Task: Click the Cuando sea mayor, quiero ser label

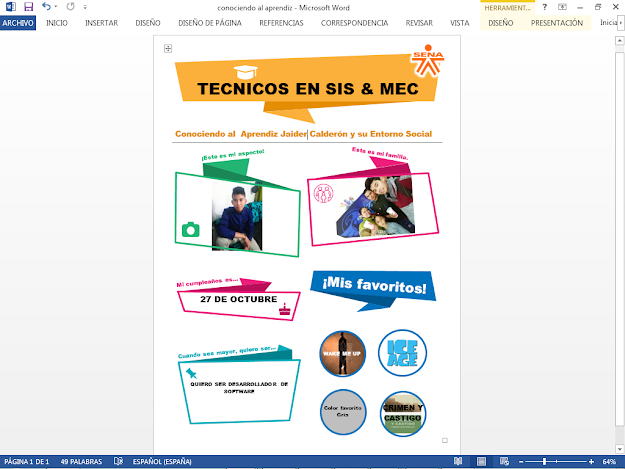Action: coord(227,352)
